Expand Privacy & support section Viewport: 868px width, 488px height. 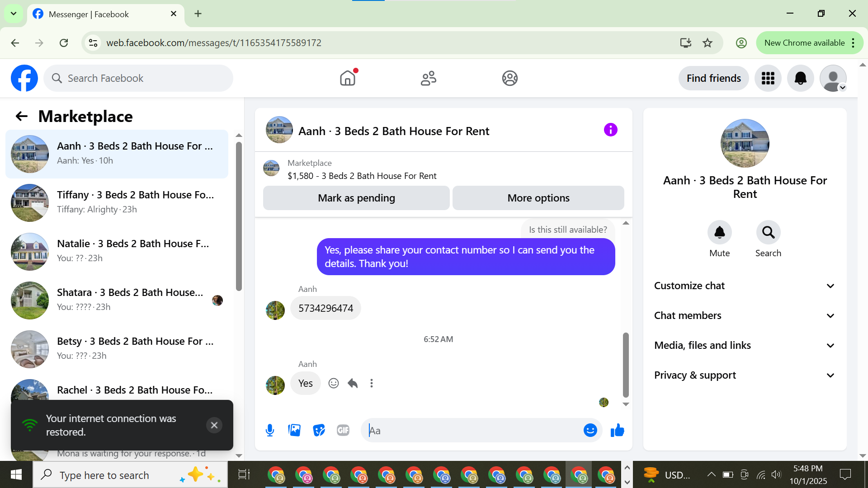tap(745, 375)
